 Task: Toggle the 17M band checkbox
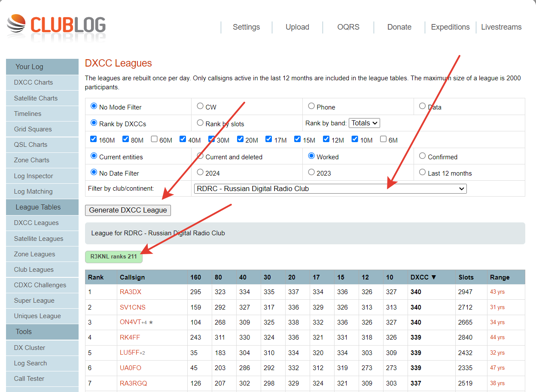click(x=268, y=139)
